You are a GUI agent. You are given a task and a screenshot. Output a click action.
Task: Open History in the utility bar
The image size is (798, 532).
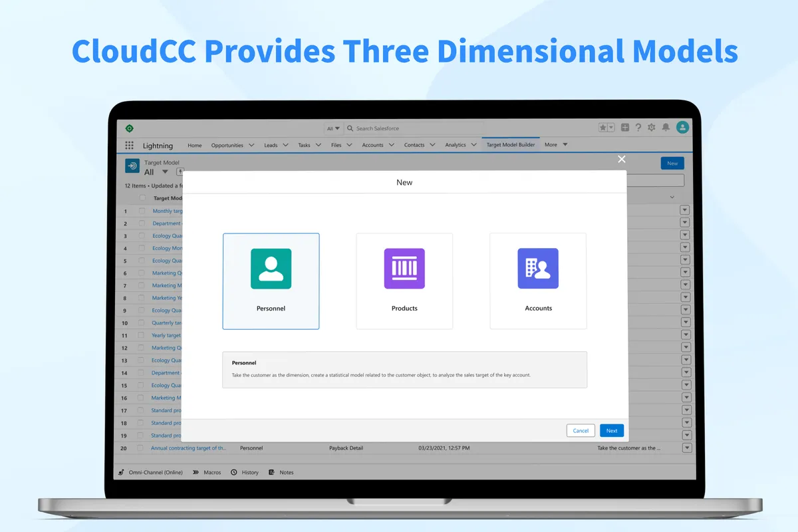[x=245, y=472]
